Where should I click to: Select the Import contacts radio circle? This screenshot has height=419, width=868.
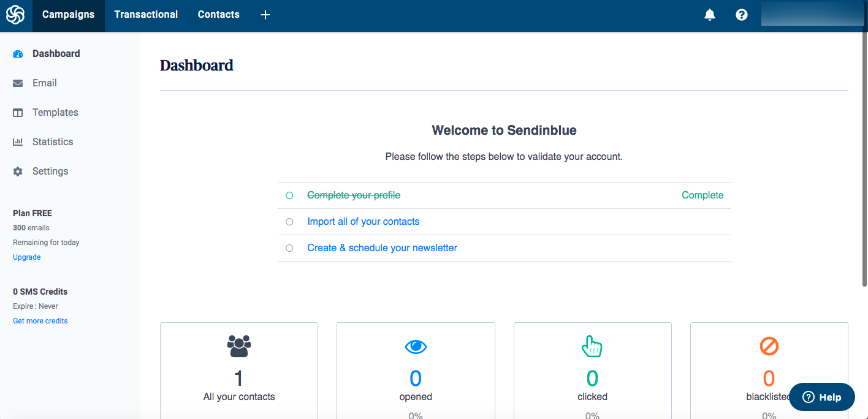click(289, 222)
